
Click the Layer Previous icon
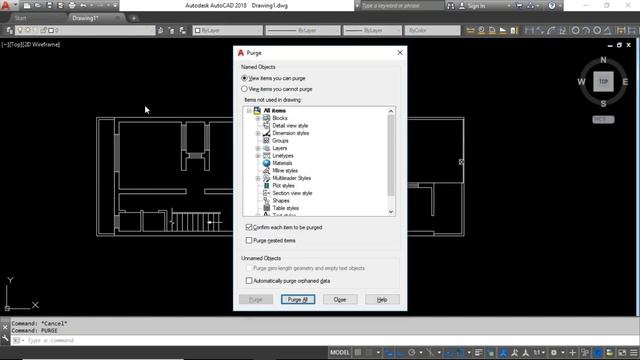point(171,30)
